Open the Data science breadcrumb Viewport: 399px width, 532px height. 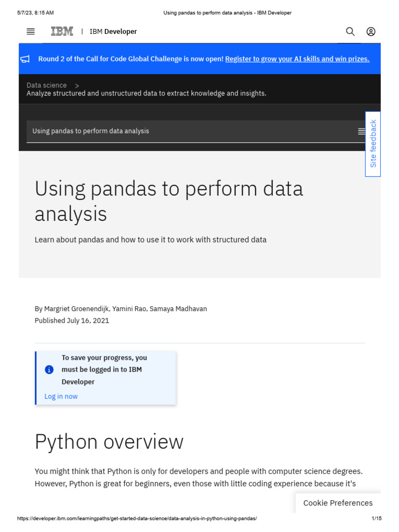tap(47, 85)
